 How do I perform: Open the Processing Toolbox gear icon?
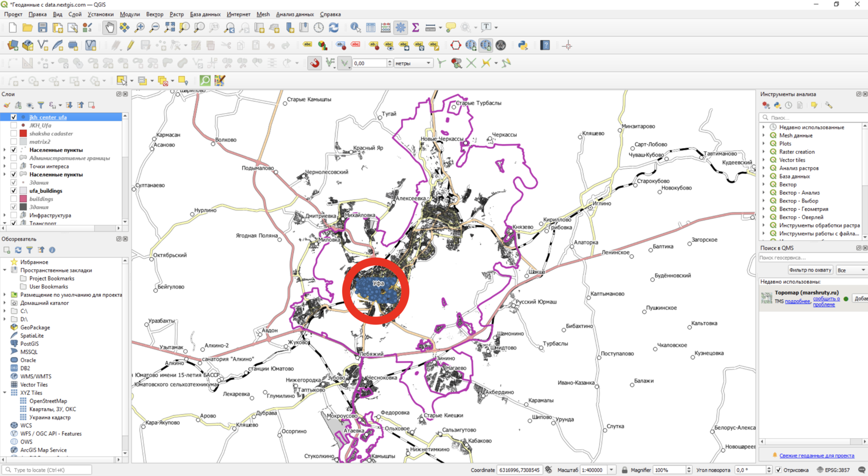pyautogui.click(x=400, y=27)
